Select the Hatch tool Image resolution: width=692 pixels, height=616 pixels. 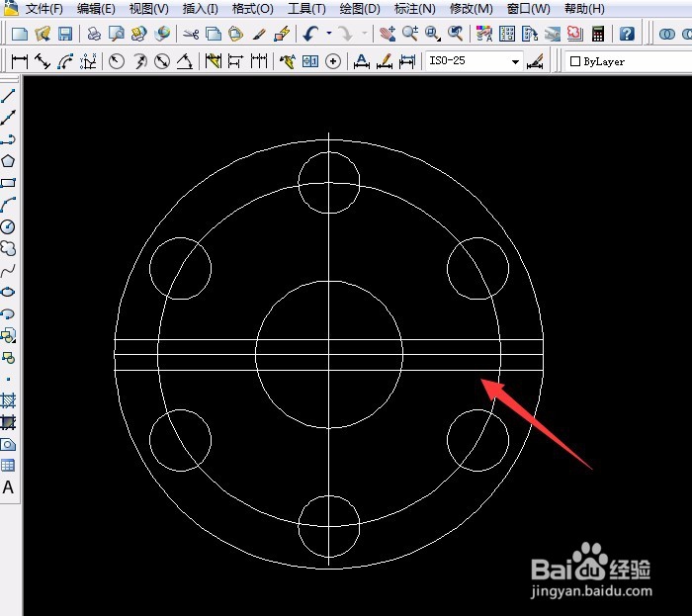[8, 400]
